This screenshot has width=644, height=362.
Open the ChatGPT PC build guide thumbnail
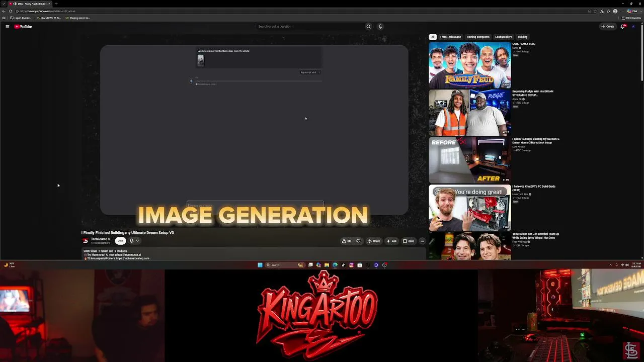(470, 208)
